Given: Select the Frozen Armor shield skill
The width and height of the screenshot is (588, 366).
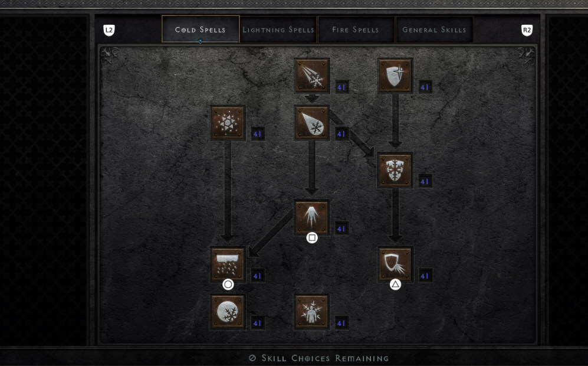Looking at the screenshot, I should tap(395, 76).
